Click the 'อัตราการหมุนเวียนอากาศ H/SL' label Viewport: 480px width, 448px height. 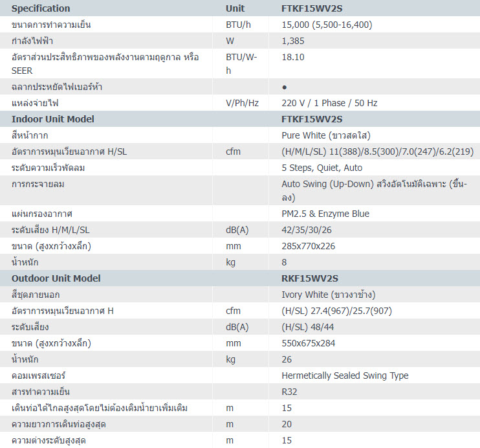click(69, 151)
